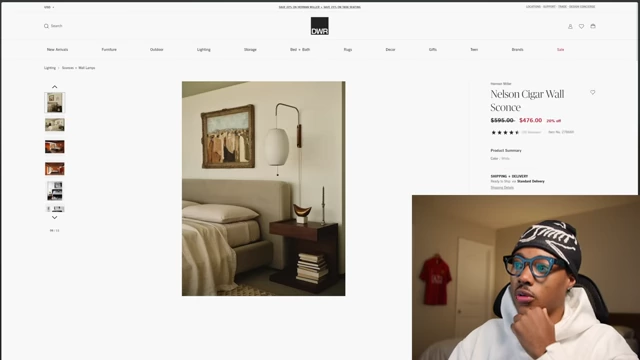Viewport: 640px width, 360px height.
Task: Click the Lighting breadcrumb link
Action: 50,68
